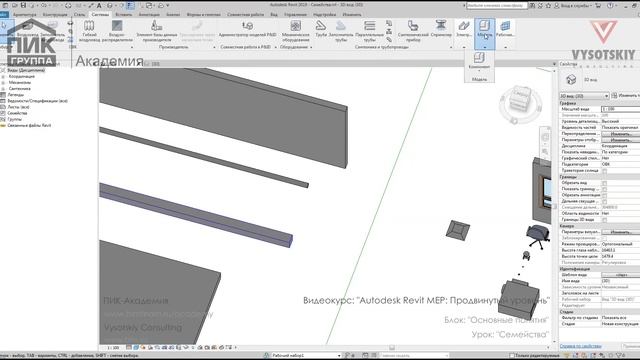
Task: Switch to the Structure (Конструкция) ribbon tab
Action: pyautogui.click(x=55, y=15)
